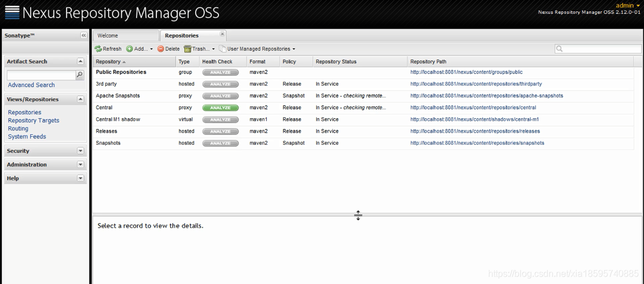
Task: Click the red Delete icon
Action: tap(160, 49)
